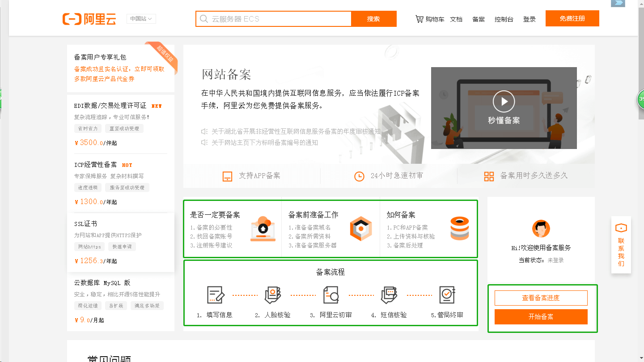
Task: Click the 支持APP备案 device icon
Action: pyautogui.click(x=227, y=176)
